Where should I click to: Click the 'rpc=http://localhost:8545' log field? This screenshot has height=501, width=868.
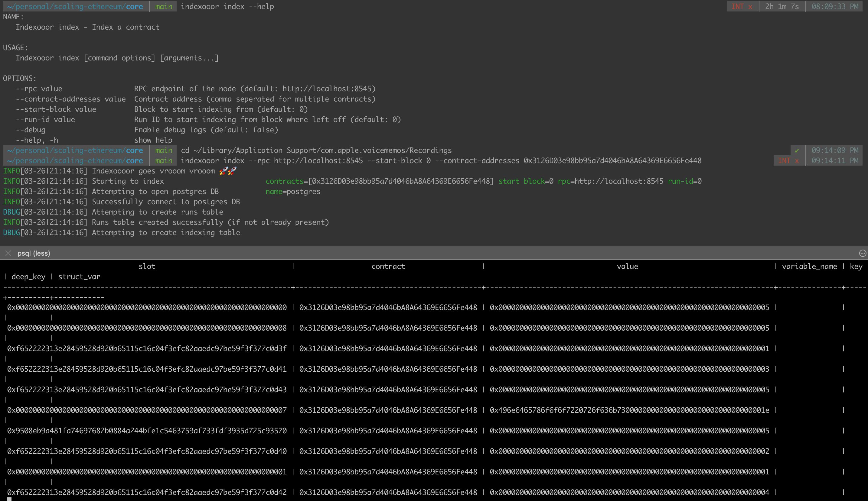[610, 181]
